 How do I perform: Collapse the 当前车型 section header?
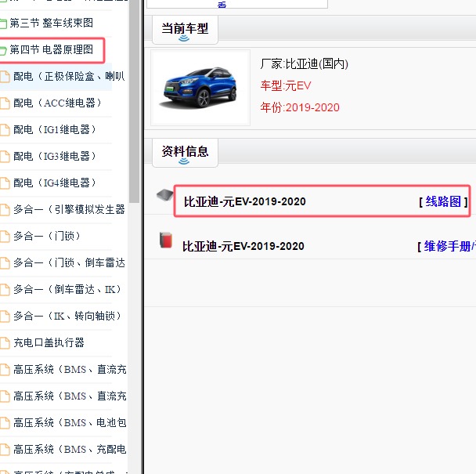pos(185,30)
